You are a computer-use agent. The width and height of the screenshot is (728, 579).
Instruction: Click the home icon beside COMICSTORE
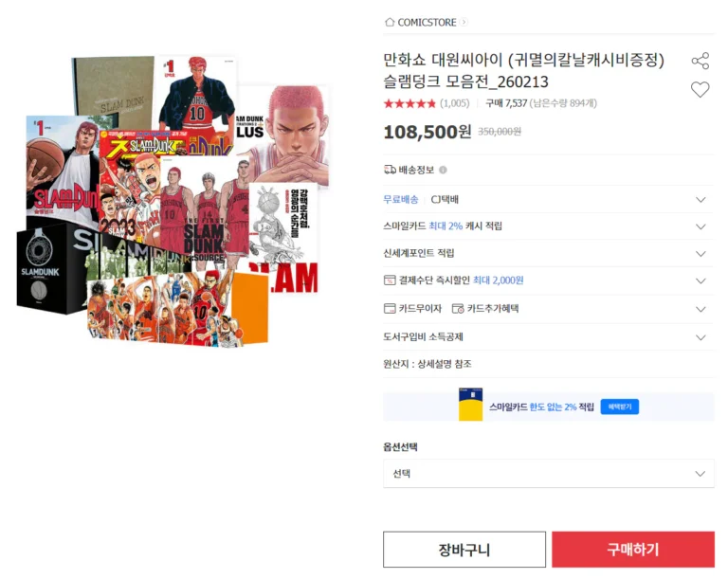(390, 22)
